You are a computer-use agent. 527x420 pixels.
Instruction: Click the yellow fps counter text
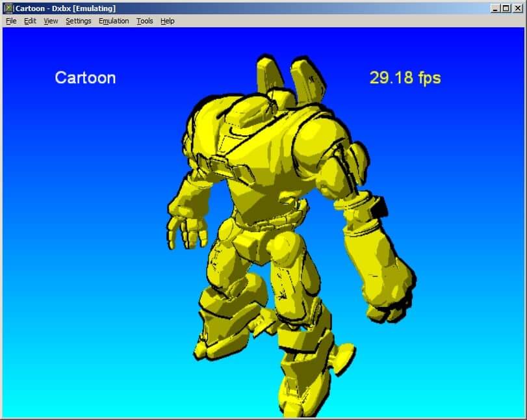click(x=405, y=78)
